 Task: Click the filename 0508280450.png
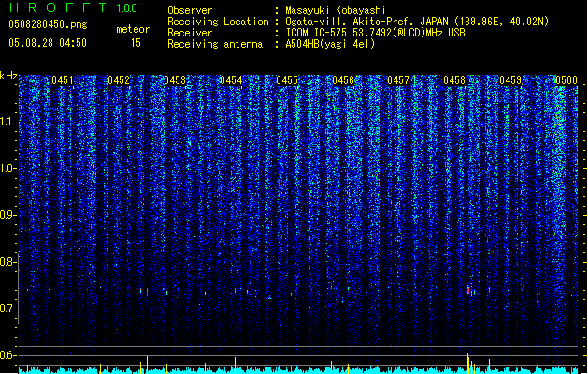(48, 24)
